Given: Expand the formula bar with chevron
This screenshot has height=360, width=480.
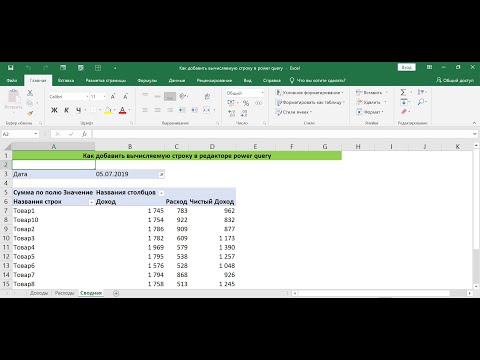Looking at the screenshot, I should click(x=475, y=134).
